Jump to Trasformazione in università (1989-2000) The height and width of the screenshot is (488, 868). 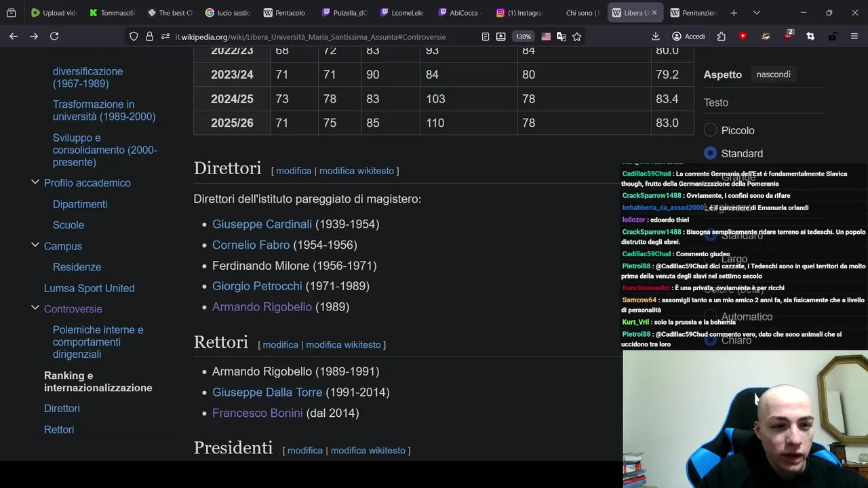click(104, 110)
